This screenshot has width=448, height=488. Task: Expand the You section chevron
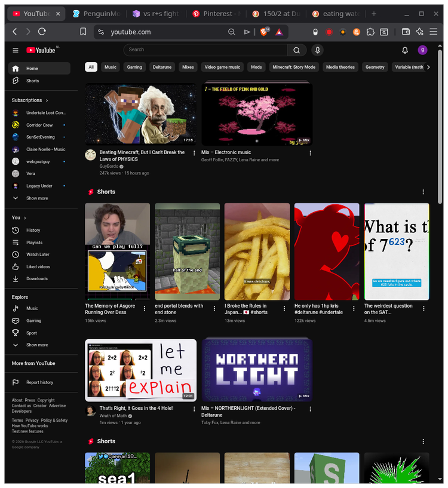(25, 218)
